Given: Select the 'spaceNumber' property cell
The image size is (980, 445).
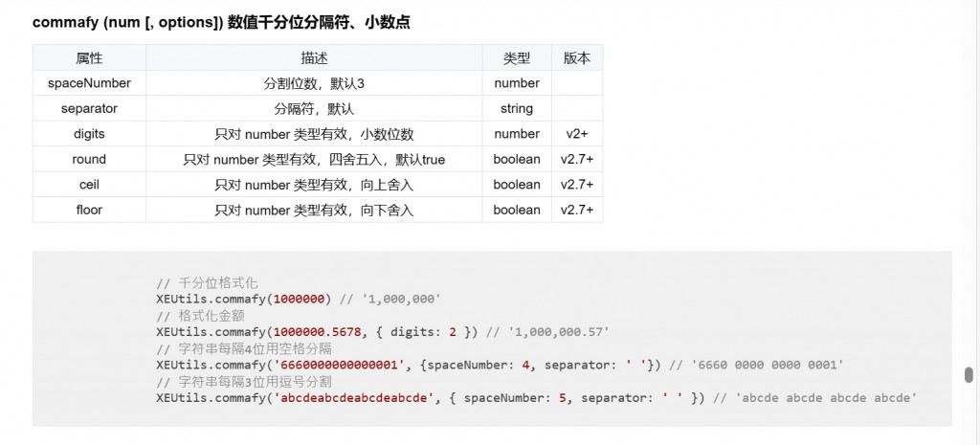Looking at the screenshot, I should coord(89,83).
